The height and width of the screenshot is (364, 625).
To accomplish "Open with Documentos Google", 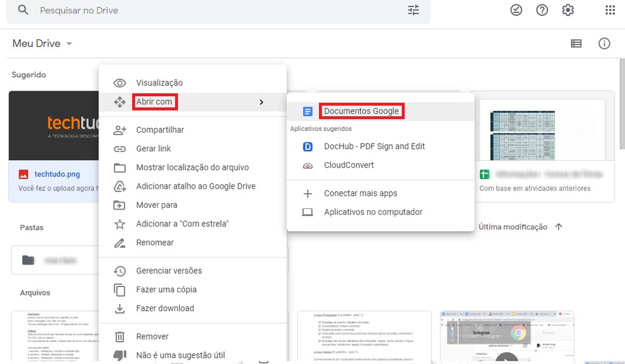I will pos(380,111).
